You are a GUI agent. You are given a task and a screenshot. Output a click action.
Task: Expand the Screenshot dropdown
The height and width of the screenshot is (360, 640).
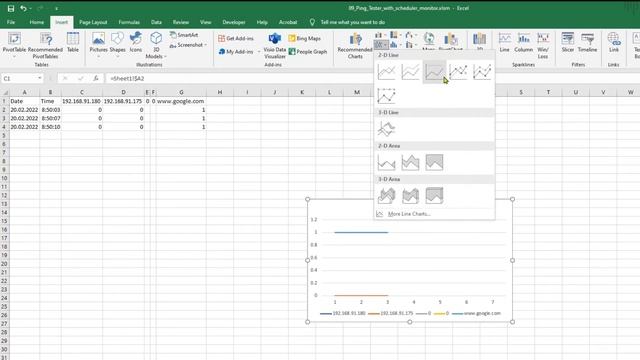(x=206, y=45)
